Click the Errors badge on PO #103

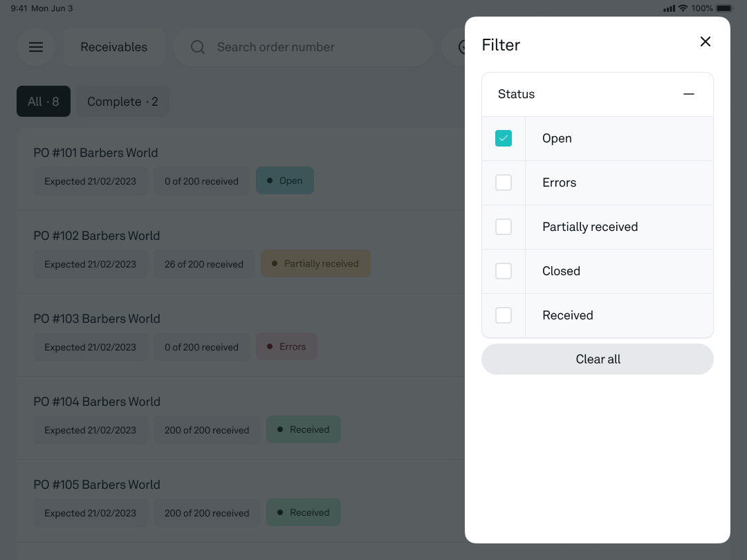coord(287,346)
